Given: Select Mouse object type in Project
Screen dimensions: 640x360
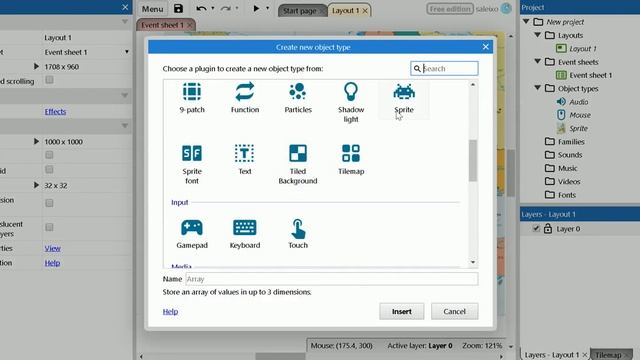Looking at the screenshot, I should pos(580,115).
